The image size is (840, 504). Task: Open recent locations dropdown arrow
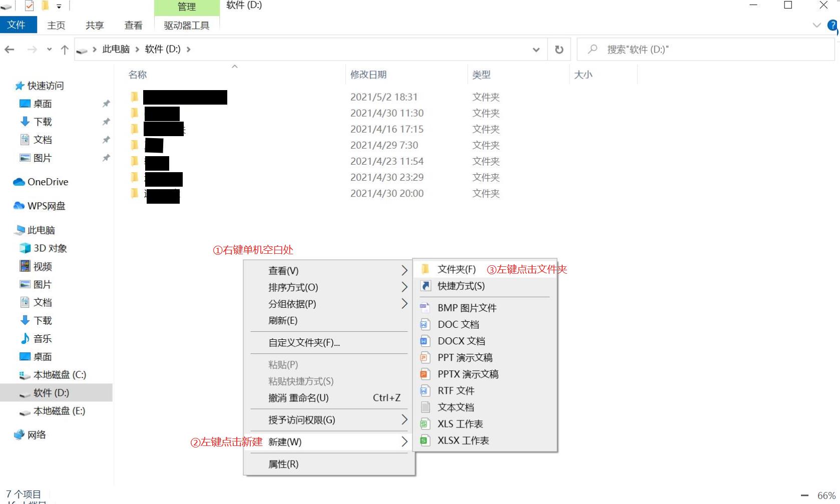tap(49, 50)
